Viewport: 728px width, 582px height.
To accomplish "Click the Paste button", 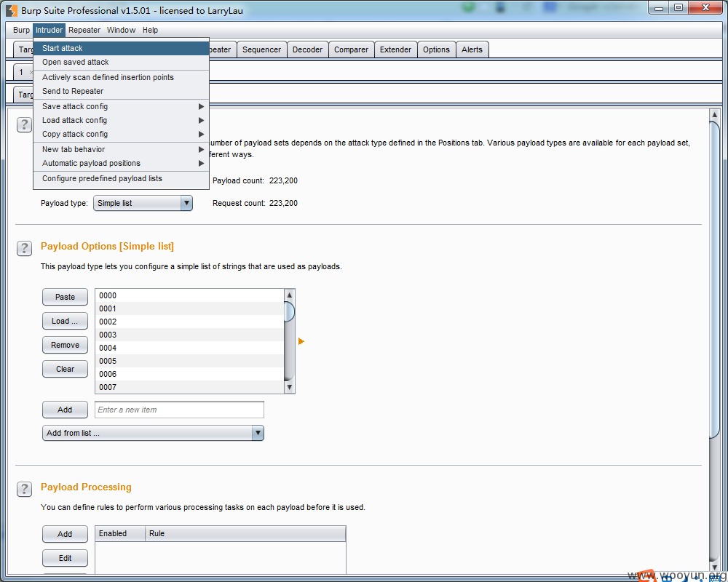I will [65, 297].
